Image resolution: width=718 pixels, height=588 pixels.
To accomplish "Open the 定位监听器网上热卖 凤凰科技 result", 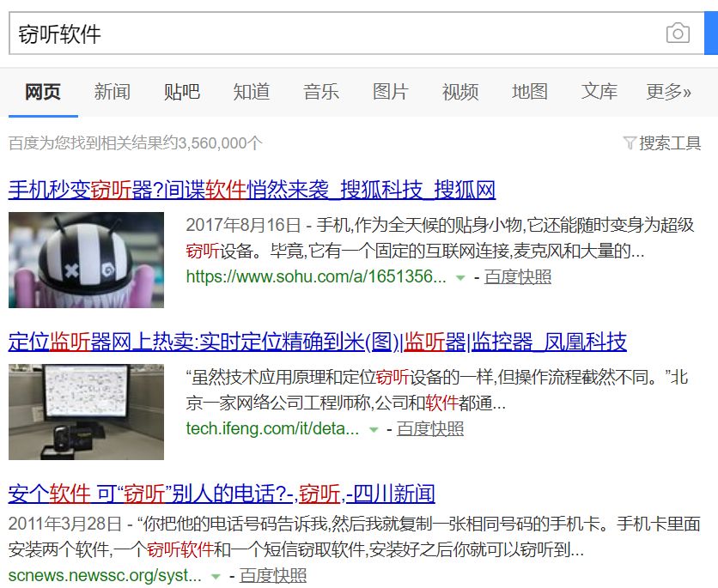I will (317, 342).
